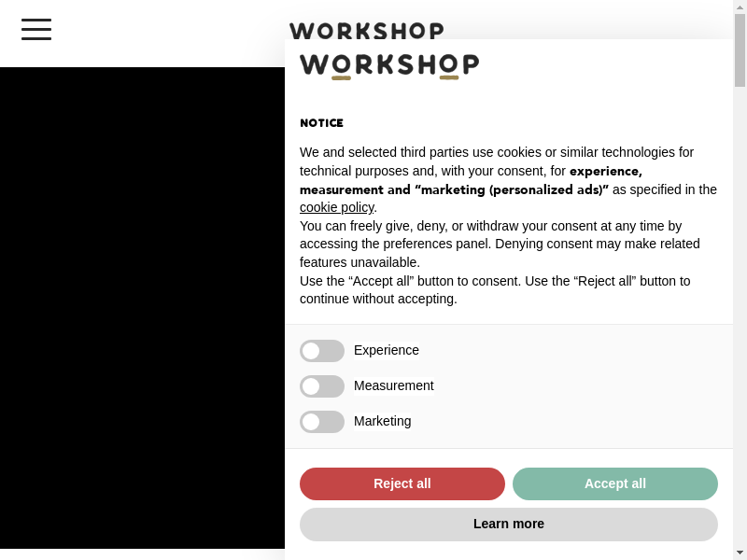This screenshot has width=747, height=560.
Task: Open the hamburger navigation menu
Action: (x=36, y=29)
